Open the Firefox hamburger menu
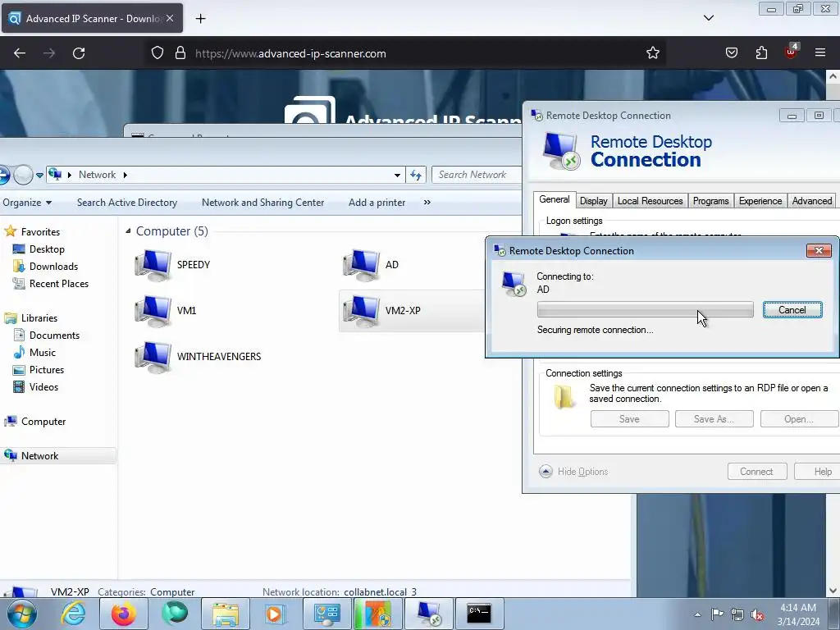This screenshot has height=630, width=840. (820, 52)
